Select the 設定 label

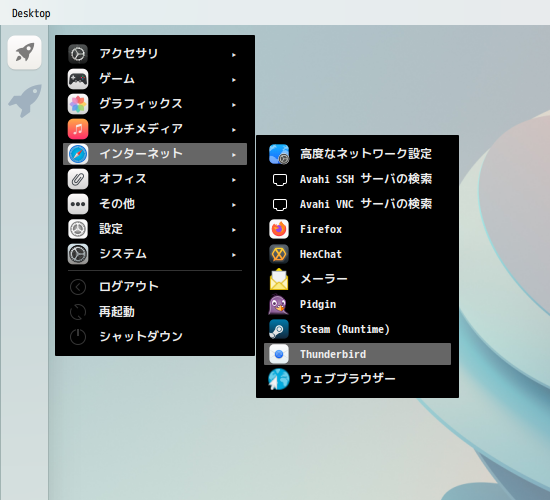111,229
